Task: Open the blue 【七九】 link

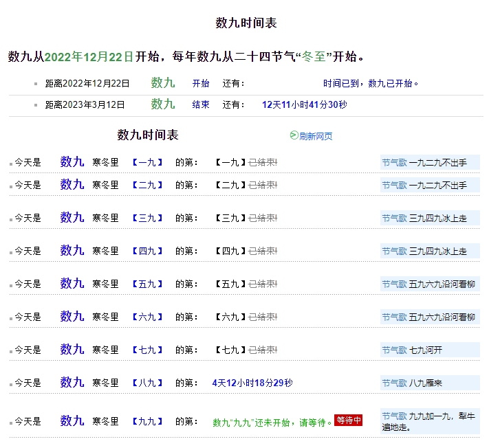Action: pyautogui.click(x=147, y=350)
